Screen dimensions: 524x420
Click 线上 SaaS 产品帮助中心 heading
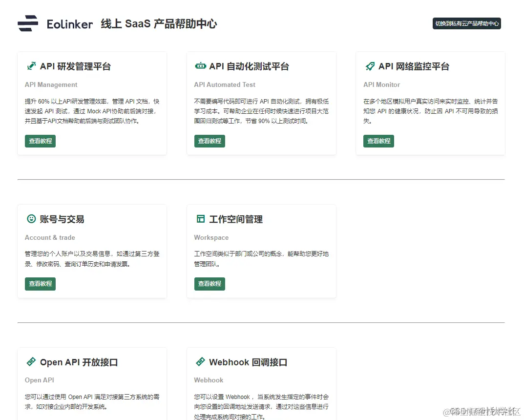tap(159, 24)
